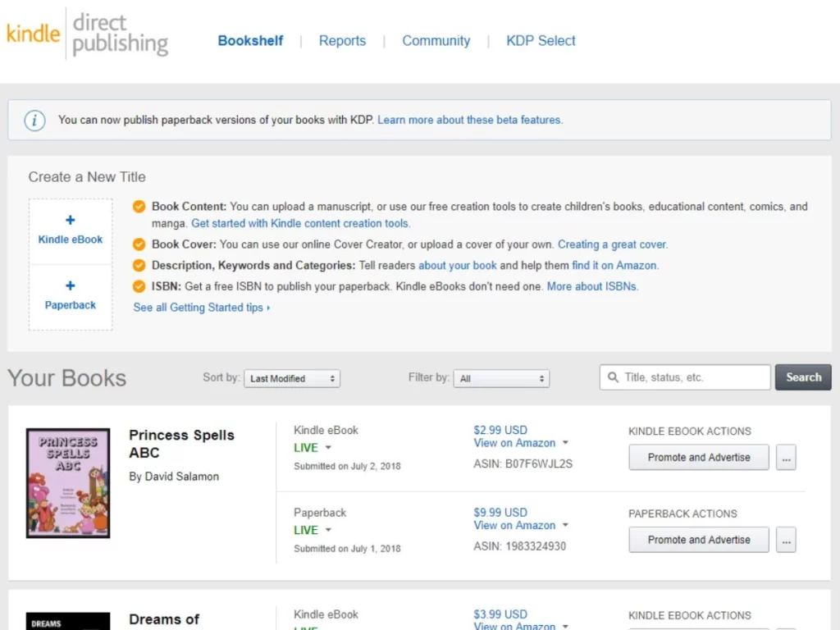Click the orange checkmark beside Description, Keywords and Categories

(x=139, y=265)
